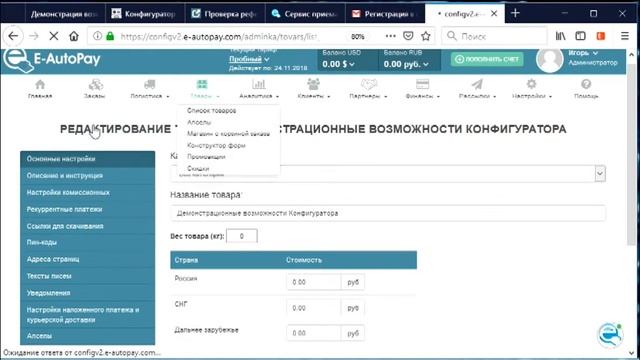Open Настройки наложенного платежа и курьерской доставки
Screen dimensions: 640x360
click(x=87, y=315)
